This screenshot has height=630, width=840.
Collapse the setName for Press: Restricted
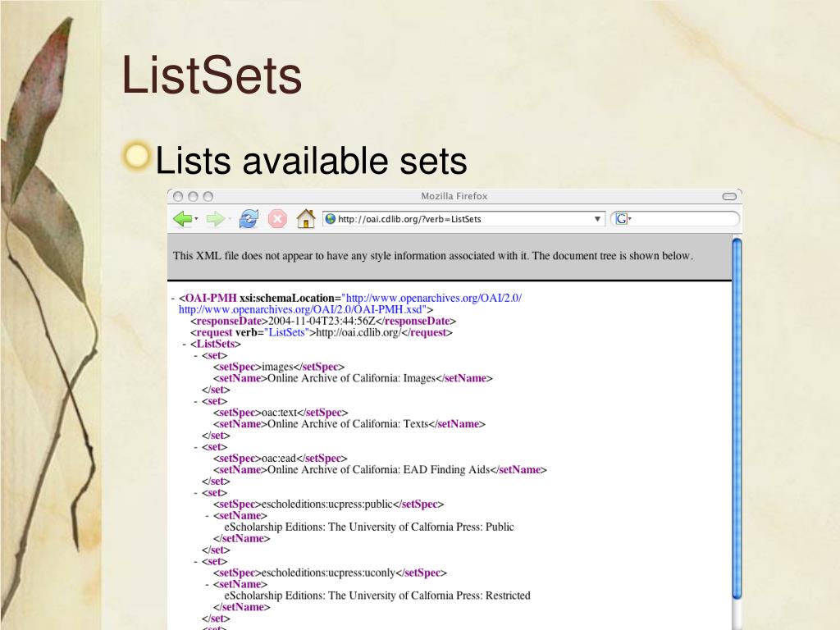pos(208,584)
